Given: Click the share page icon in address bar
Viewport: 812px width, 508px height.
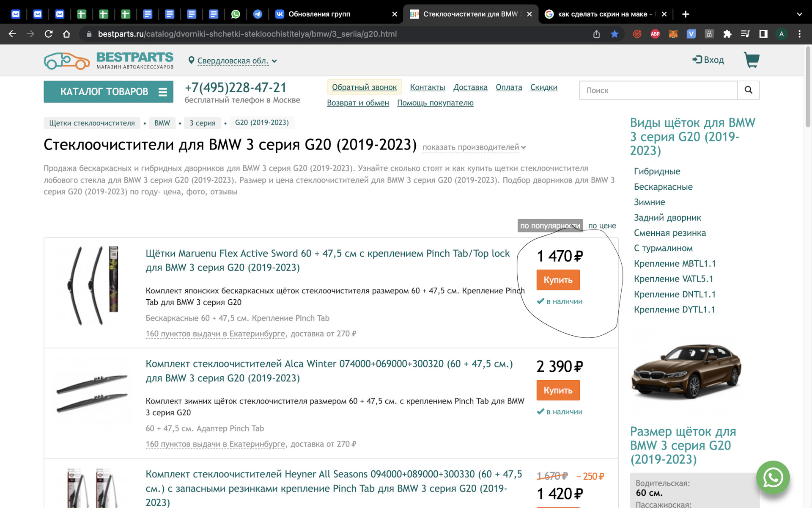Looking at the screenshot, I should click(x=596, y=34).
